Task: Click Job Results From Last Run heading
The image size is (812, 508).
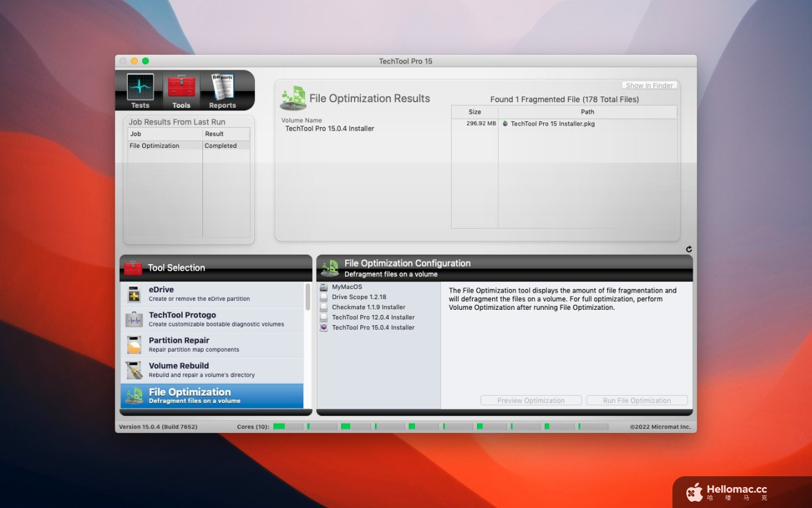Action: tap(177, 122)
